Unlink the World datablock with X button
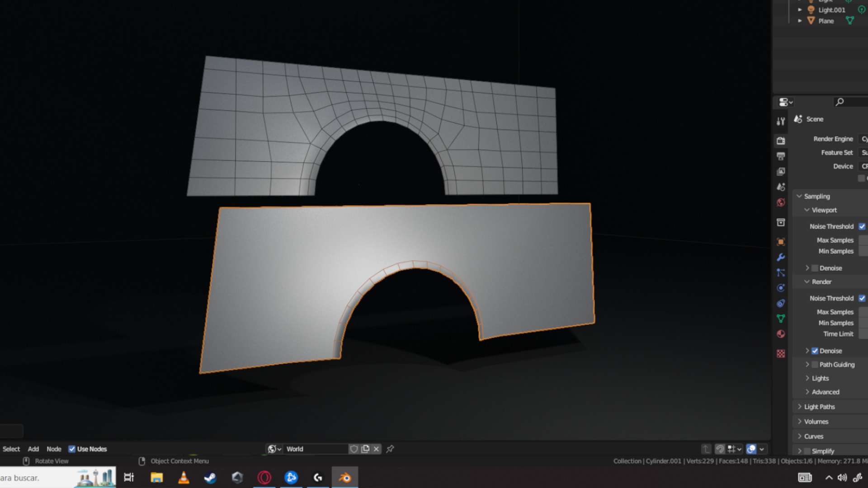The width and height of the screenshot is (868, 488). tap(376, 449)
